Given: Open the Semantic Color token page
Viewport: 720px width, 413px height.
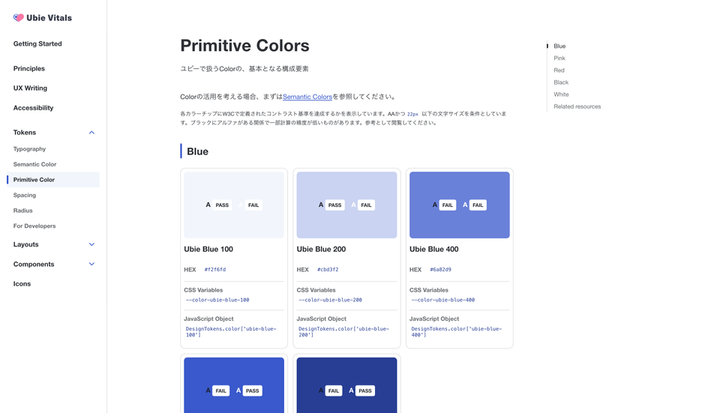Looking at the screenshot, I should 35,164.
